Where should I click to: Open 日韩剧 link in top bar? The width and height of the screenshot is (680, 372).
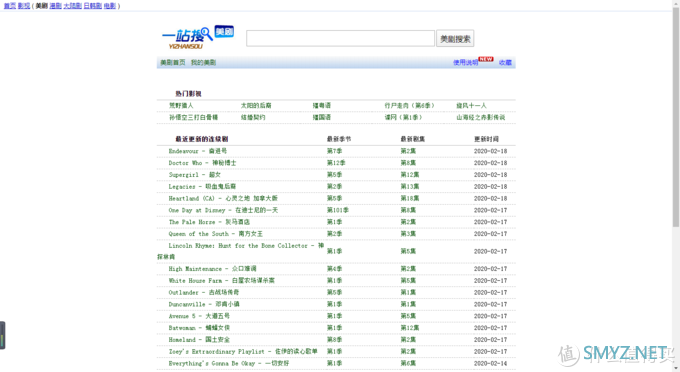click(92, 6)
